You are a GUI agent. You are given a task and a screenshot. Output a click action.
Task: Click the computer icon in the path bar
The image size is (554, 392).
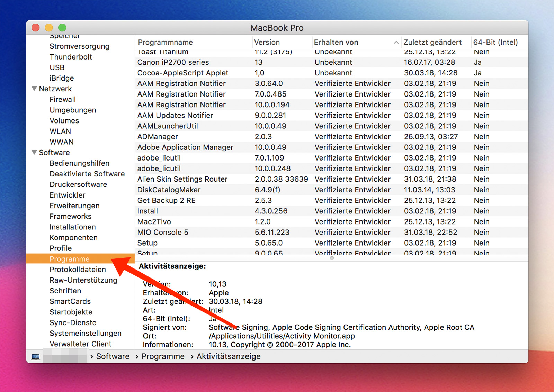coord(35,356)
